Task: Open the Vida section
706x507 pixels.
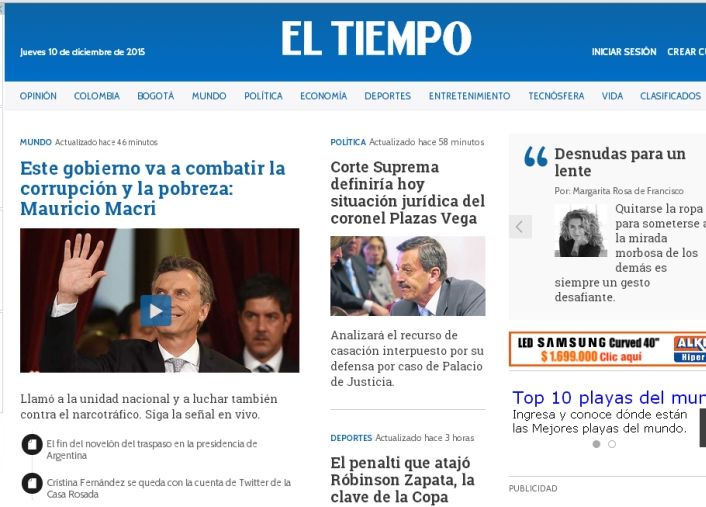Action: [x=612, y=96]
